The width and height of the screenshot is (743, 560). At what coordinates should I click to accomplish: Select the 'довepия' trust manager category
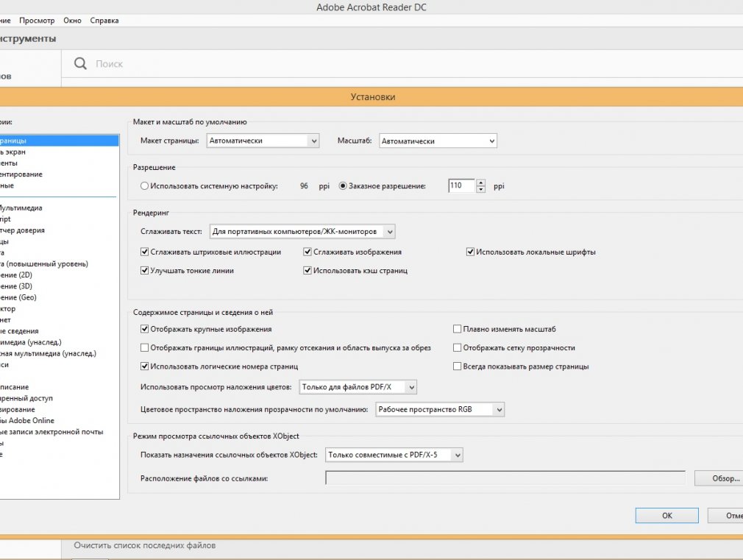point(59,230)
